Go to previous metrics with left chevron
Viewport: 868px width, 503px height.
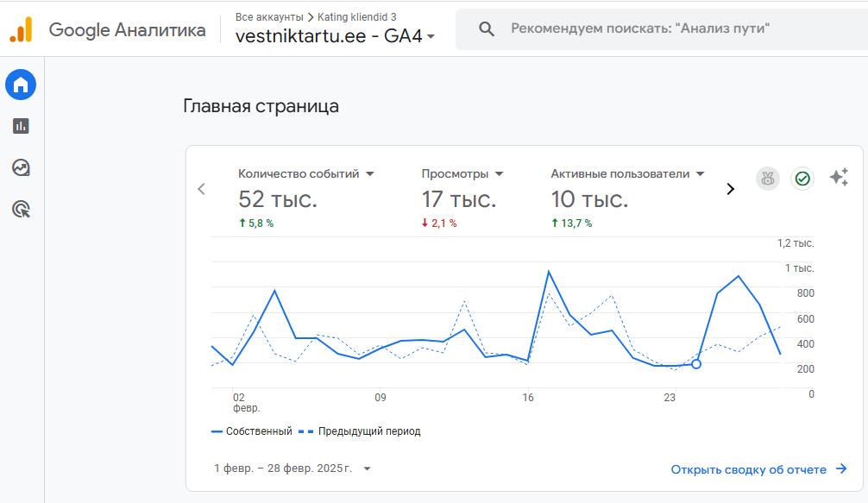click(x=202, y=189)
